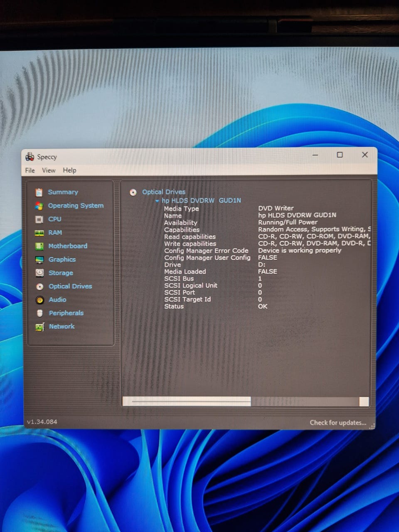Viewport: 399px width, 532px height.
Task: Select the Availability row label
Action: pyautogui.click(x=180, y=223)
